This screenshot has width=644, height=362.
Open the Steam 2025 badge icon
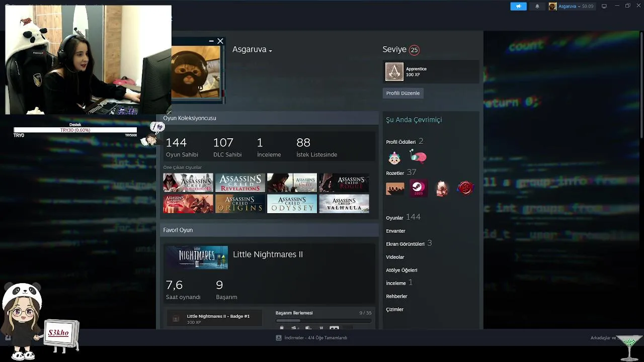(x=419, y=189)
